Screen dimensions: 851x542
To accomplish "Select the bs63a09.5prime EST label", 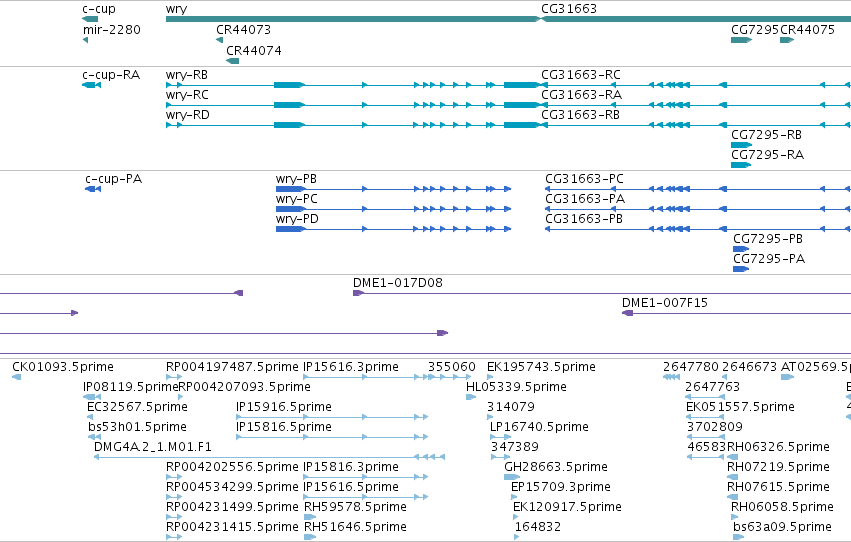I will pyautogui.click(x=782, y=527).
